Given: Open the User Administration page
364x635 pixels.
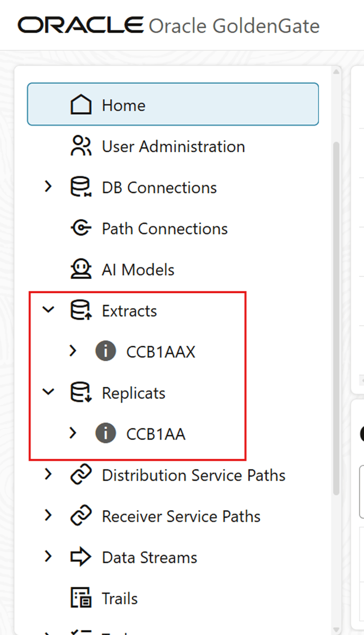Looking at the screenshot, I should (x=173, y=146).
